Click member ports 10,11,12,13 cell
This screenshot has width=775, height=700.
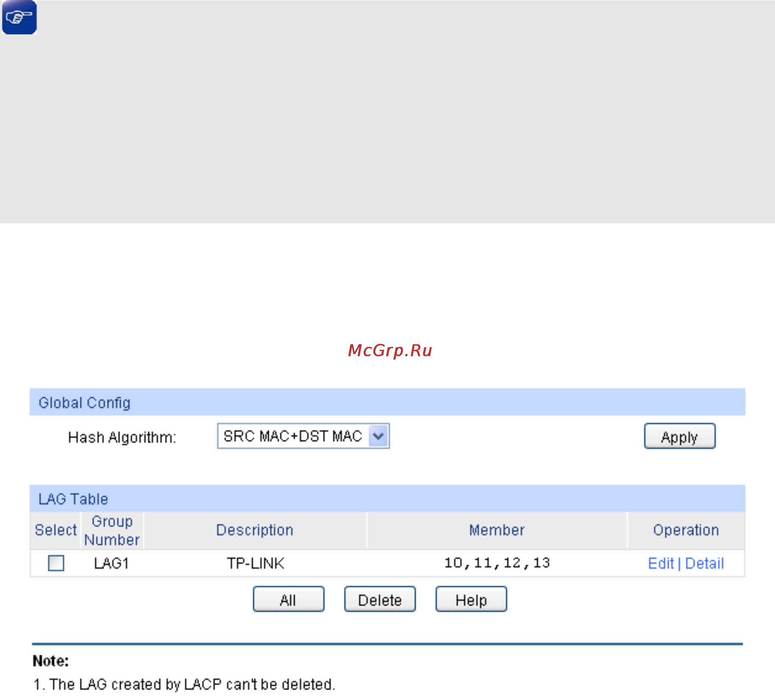point(497,563)
